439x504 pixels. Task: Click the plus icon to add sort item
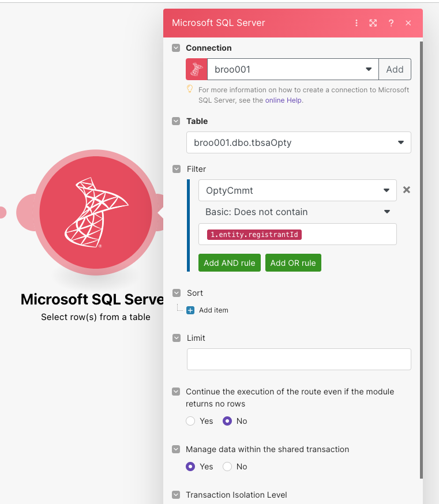(x=190, y=310)
